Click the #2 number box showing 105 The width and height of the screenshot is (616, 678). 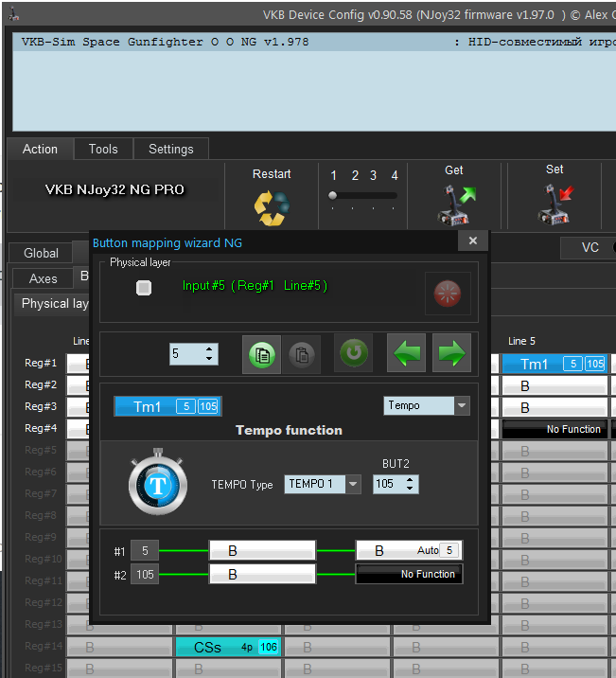(x=145, y=575)
